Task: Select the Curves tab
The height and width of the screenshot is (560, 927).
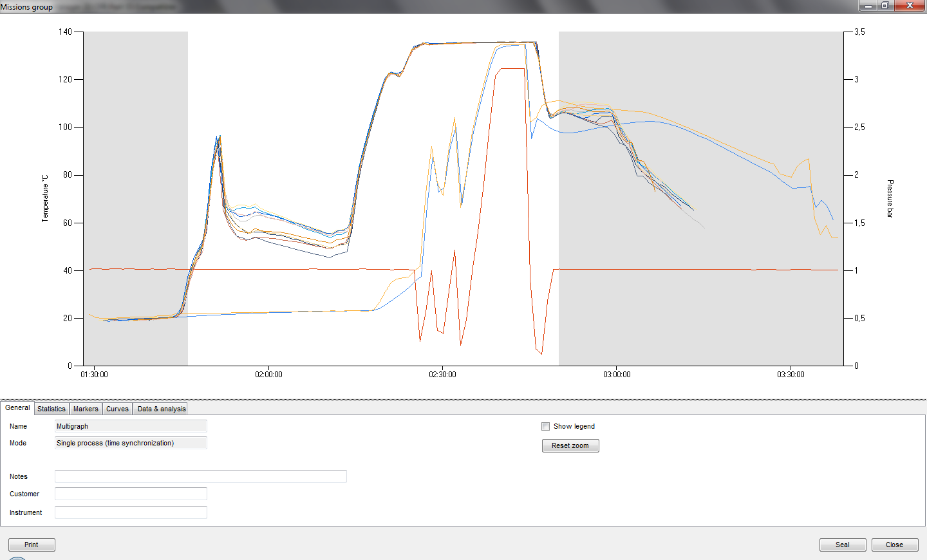Action: pos(117,409)
